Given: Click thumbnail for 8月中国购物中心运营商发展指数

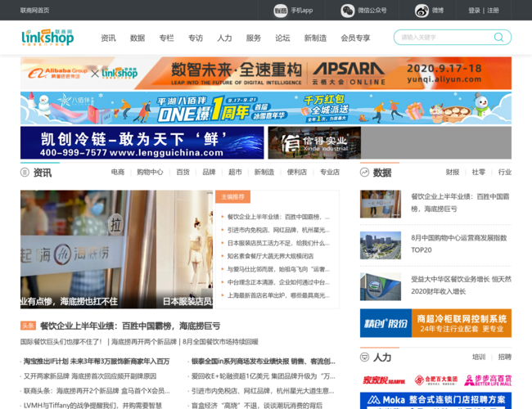Looking at the screenshot, I should tap(381, 245).
